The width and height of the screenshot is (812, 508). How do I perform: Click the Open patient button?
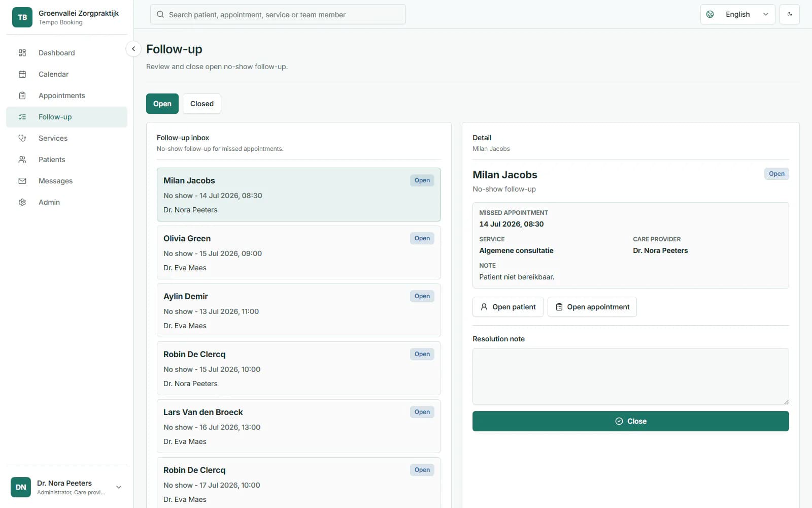click(508, 307)
